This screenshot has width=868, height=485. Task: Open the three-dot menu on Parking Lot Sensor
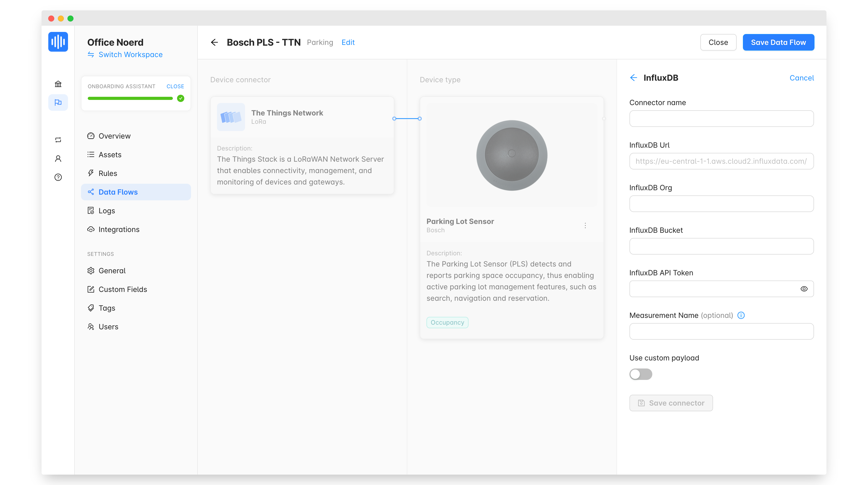pos(585,225)
